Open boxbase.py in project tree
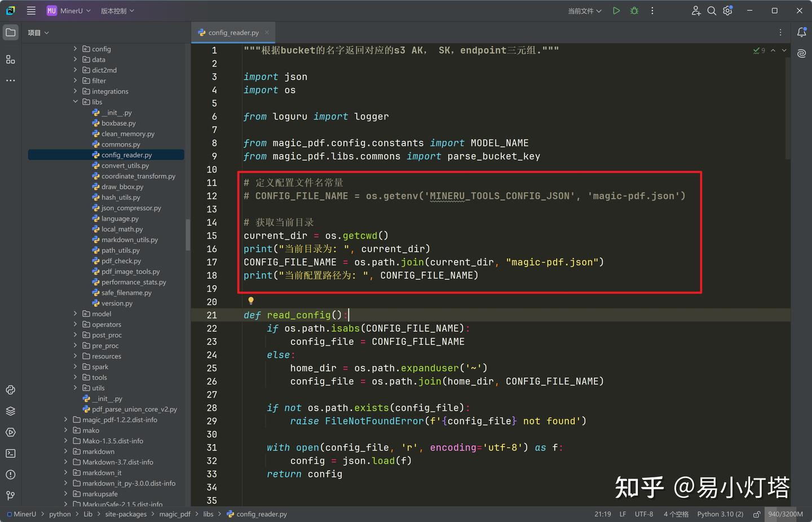This screenshot has width=812, height=522. 118,123
